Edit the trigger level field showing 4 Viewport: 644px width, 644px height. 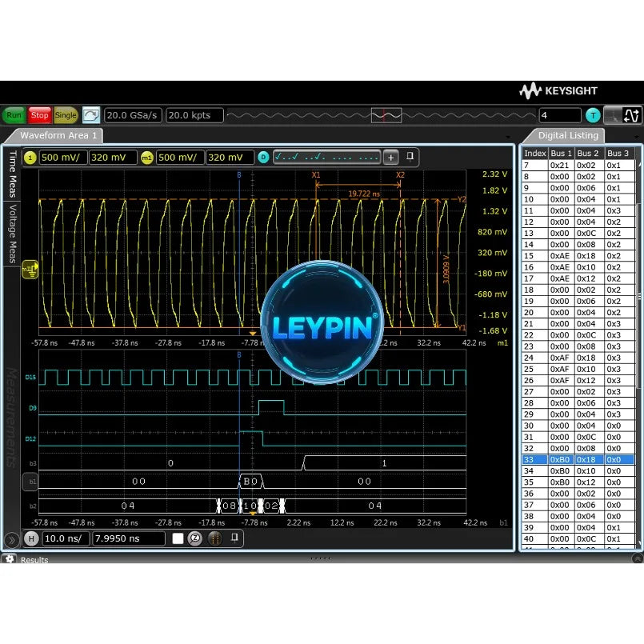point(560,115)
